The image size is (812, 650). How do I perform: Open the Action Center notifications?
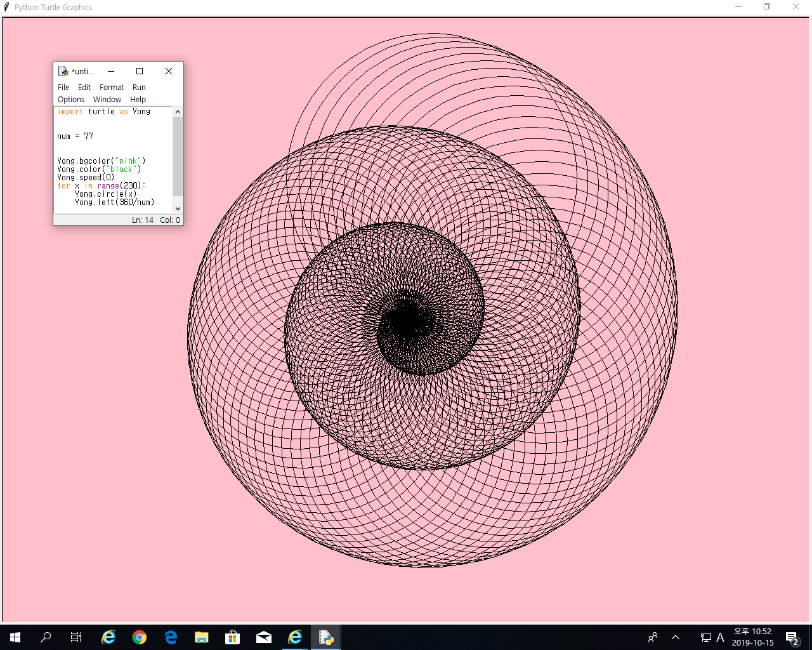click(793, 637)
